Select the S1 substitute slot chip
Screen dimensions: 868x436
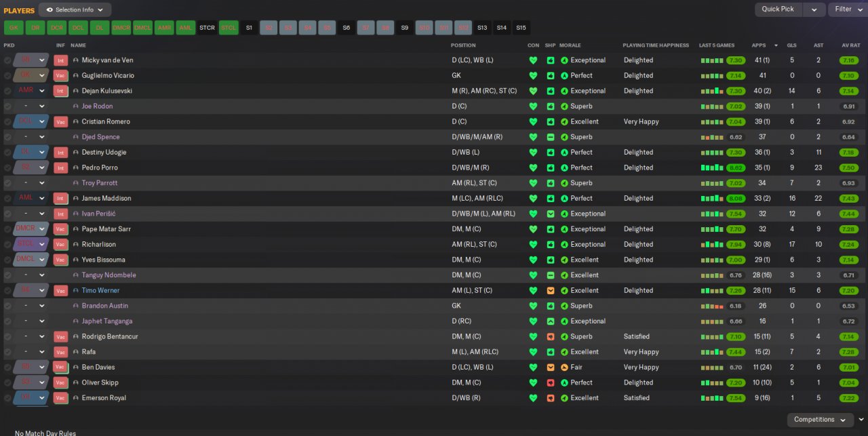coord(249,28)
